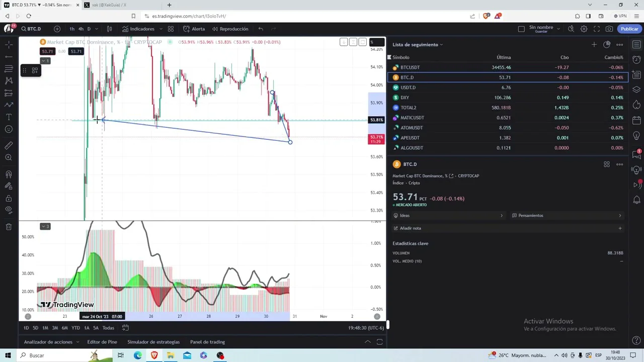Open the candlestick chart type selector
Image resolution: width=644 pixels, height=362 pixels.
[109, 29]
